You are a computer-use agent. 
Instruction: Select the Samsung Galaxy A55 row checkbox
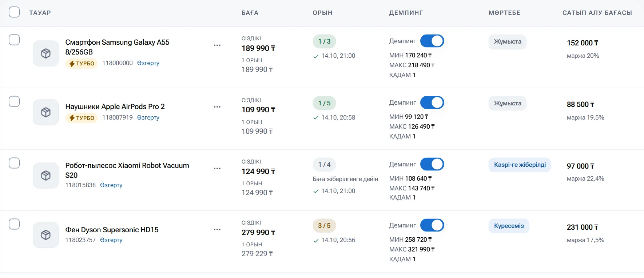(x=14, y=40)
